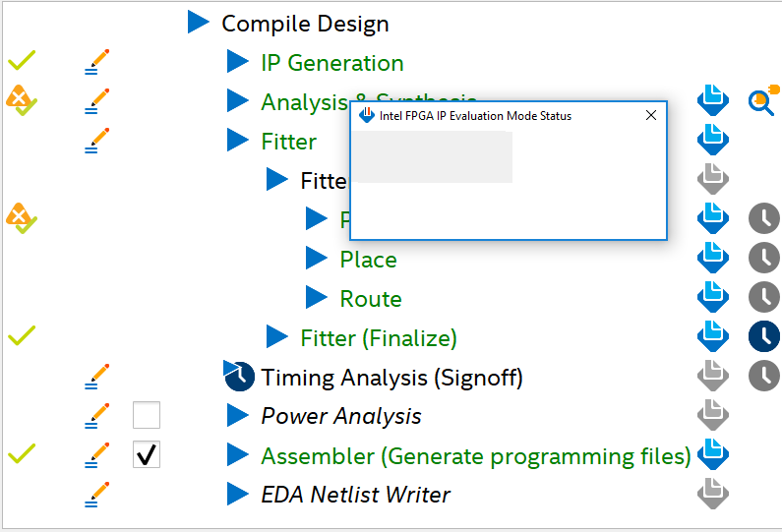The height and width of the screenshot is (532, 782).
Task: Uncheck the Assembler checkbox
Action: (x=147, y=455)
